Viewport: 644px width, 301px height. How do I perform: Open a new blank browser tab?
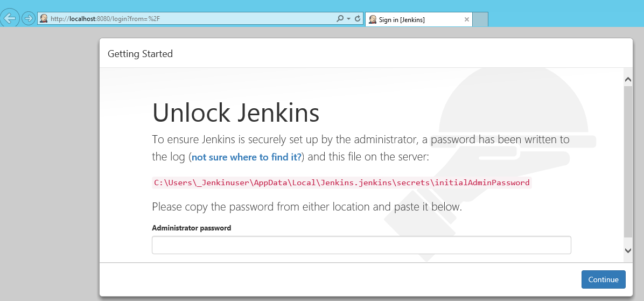[480, 19]
